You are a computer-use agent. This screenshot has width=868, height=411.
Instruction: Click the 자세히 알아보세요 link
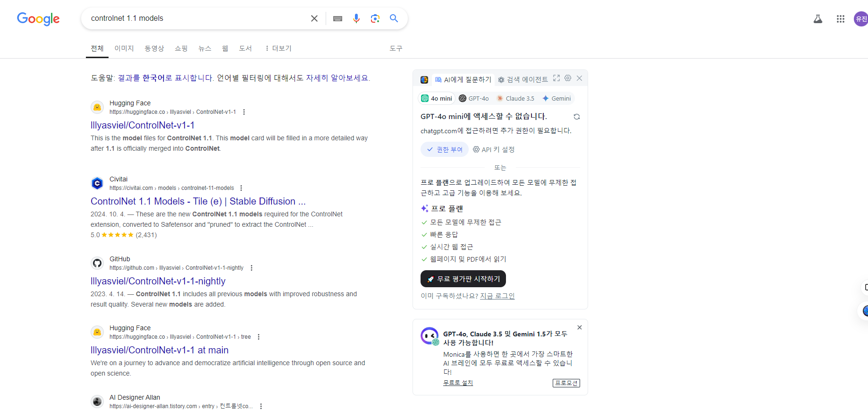[337, 78]
